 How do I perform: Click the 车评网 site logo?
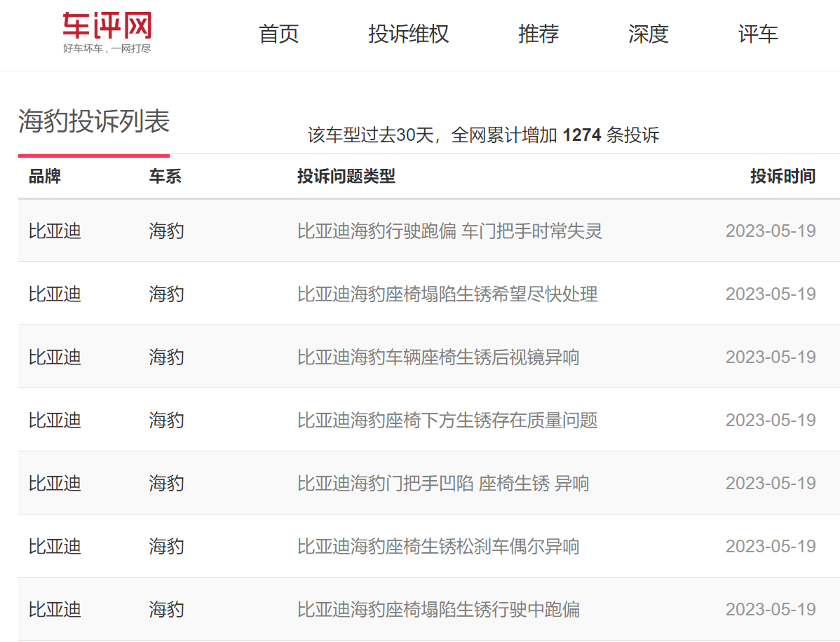pos(107,33)
